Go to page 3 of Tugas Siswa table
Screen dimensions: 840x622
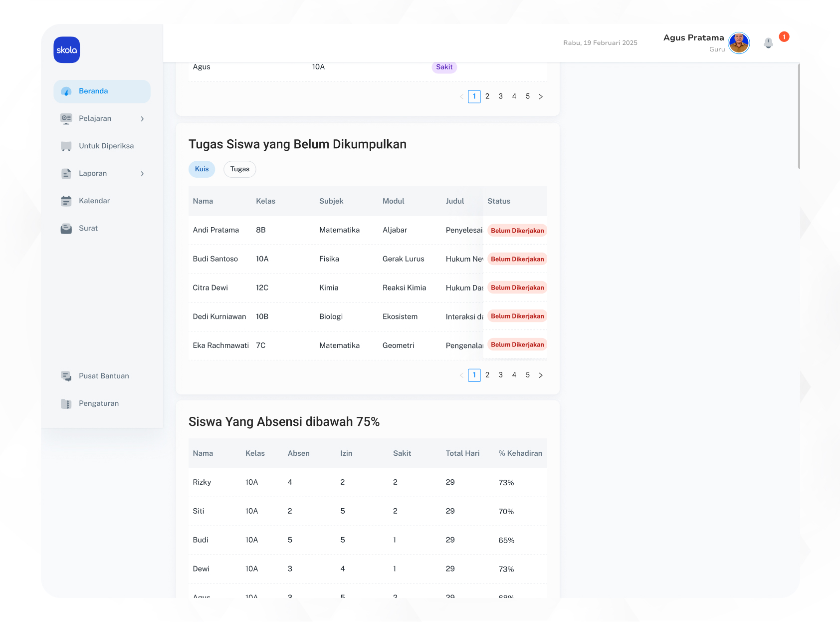pos(501,375)
